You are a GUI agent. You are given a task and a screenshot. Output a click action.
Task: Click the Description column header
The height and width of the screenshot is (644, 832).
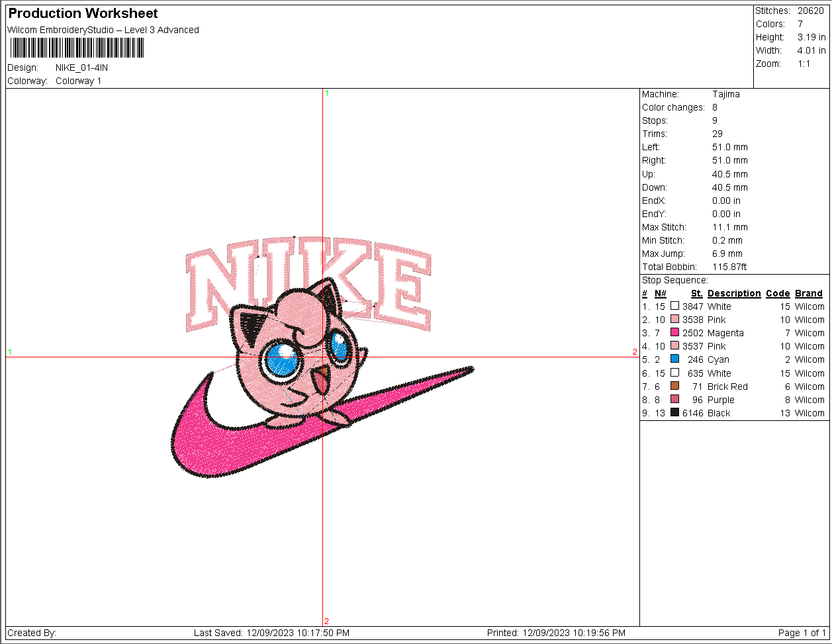pos(734,293)
